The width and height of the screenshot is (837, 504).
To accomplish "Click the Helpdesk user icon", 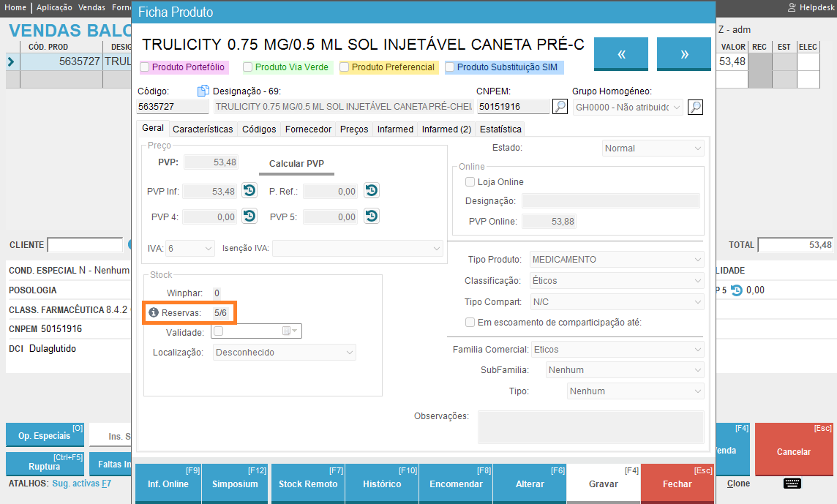I will pyautogui.click(x=792, y=7).
